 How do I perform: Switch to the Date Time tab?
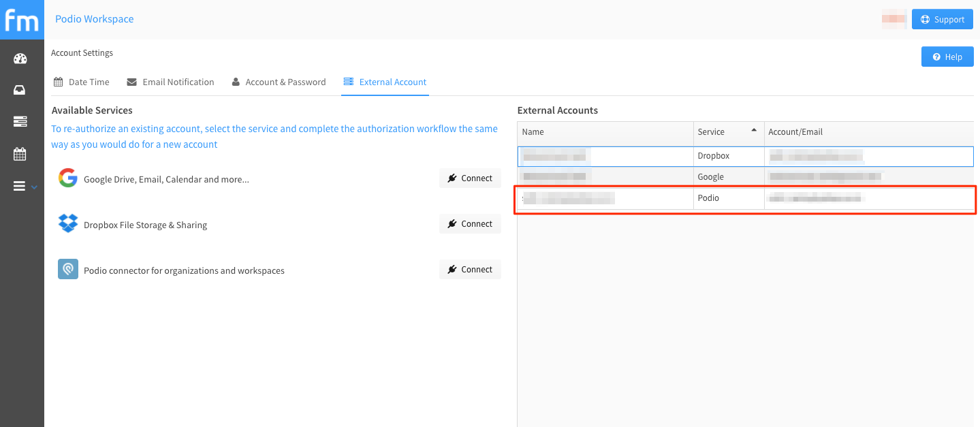82,82
